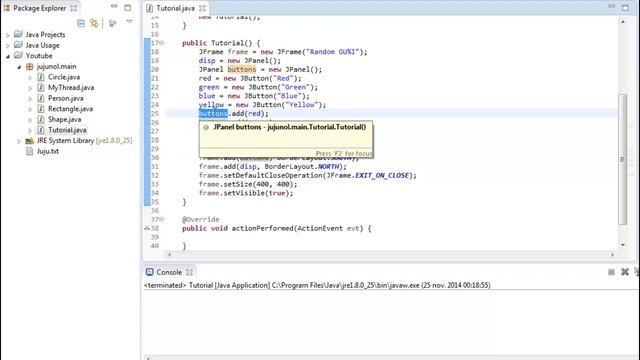Expand the Circle.java node

[30, 78]
